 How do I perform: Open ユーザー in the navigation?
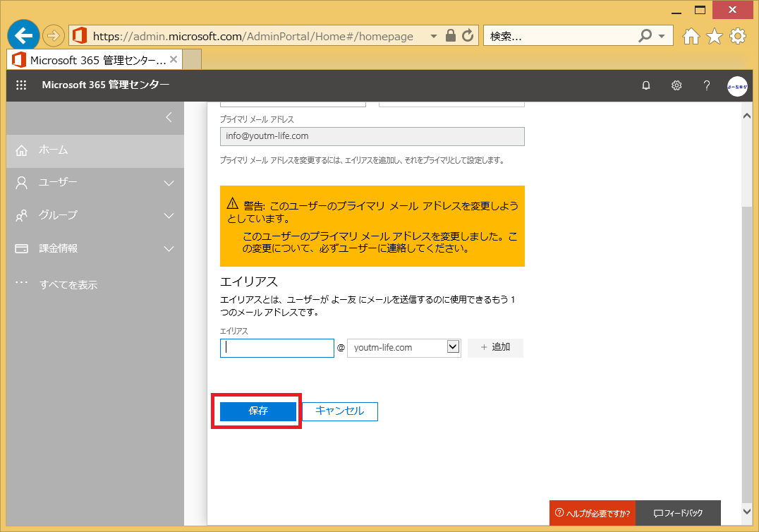[95, 183]
